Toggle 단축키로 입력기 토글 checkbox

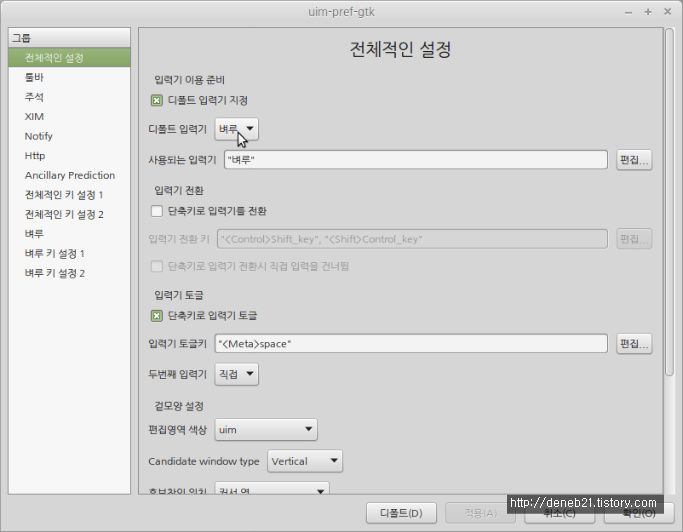(156, 315)
